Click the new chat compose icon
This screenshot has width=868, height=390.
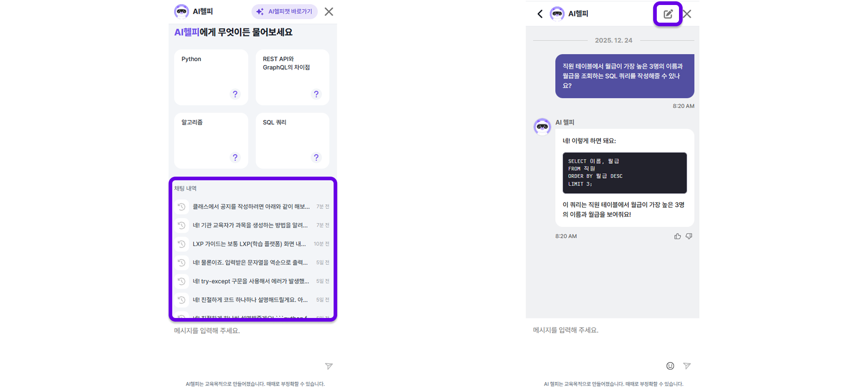(668, 14)
